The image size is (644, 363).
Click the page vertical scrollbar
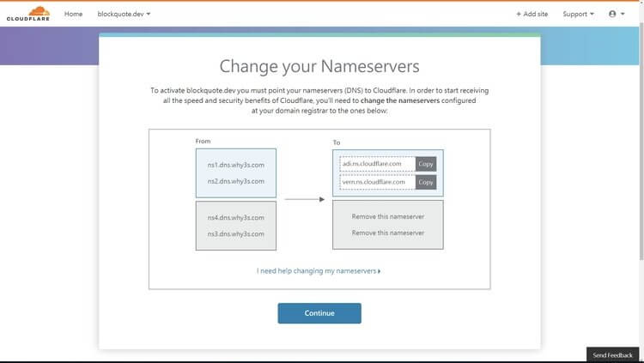(x=641, y=140)
